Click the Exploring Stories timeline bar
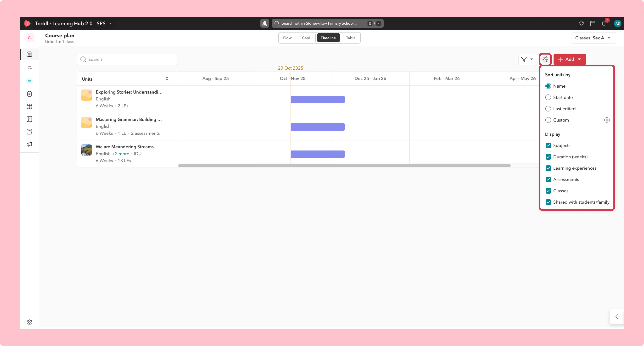 pos(317,100)
